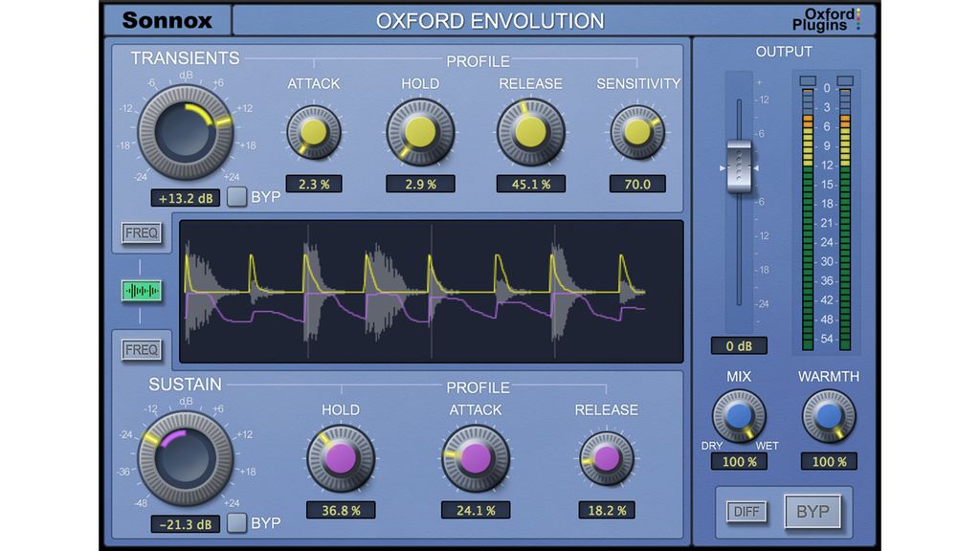Open the Sustain FREQ sidechain view
The width and height of the screenshot is (980, 551).
point(141,349)
